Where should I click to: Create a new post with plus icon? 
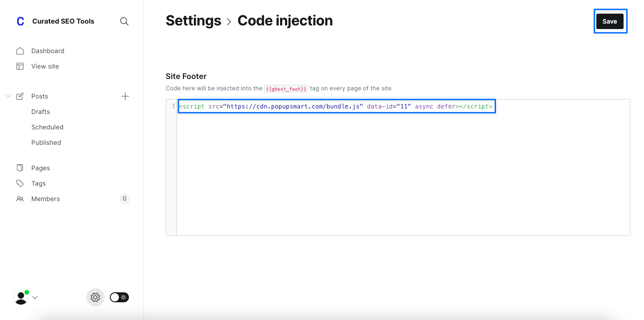point(125,96)
